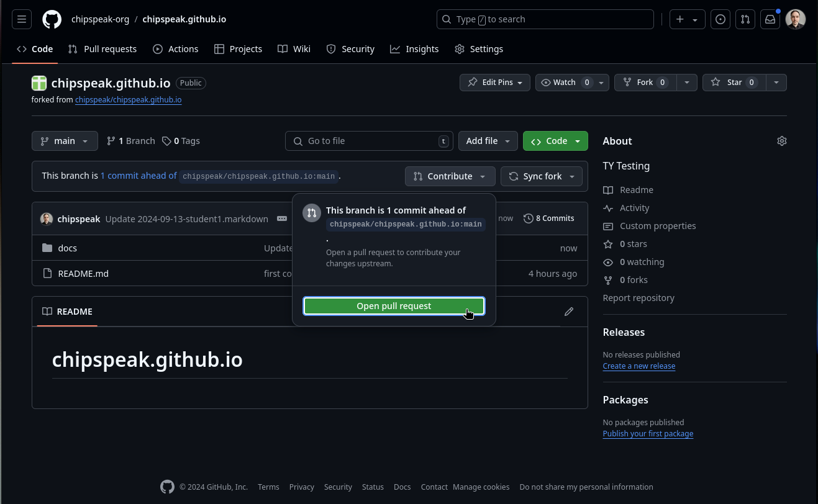Expand the main branch selector
818x504 pixels.
[65, 141]
